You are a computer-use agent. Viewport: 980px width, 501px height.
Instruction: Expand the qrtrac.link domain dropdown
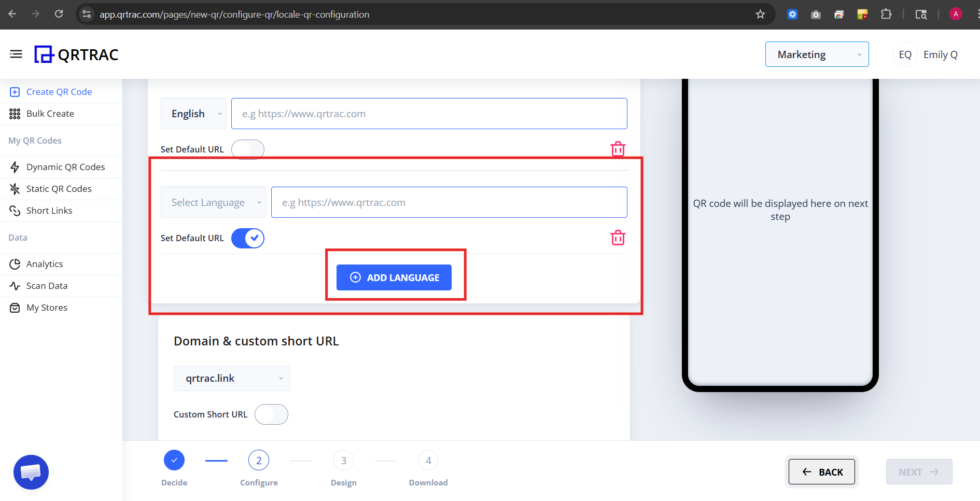pos(231,378)
